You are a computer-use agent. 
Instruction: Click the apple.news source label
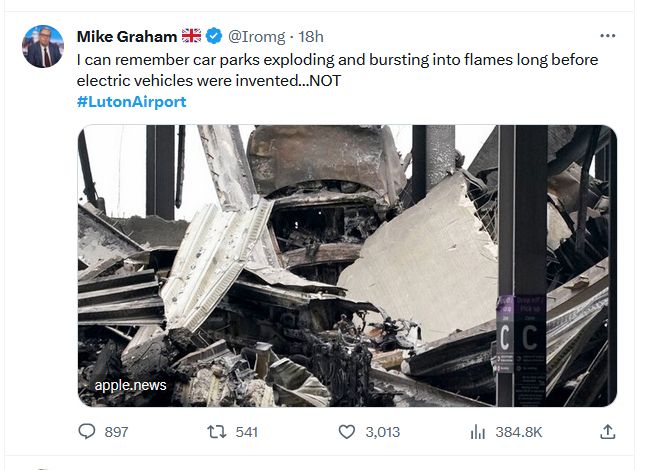click(131, 385)
